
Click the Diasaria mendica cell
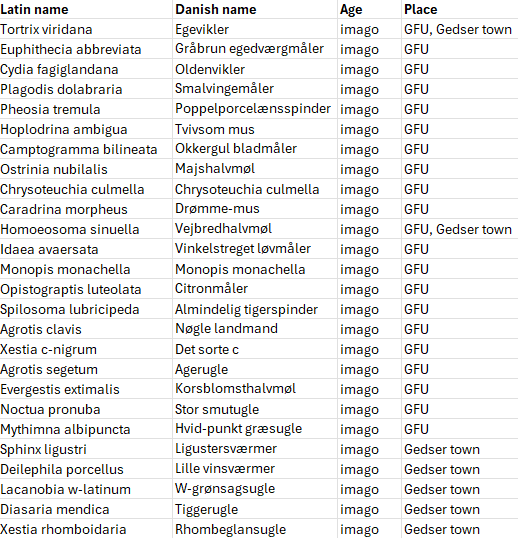(x=86, y=509)
